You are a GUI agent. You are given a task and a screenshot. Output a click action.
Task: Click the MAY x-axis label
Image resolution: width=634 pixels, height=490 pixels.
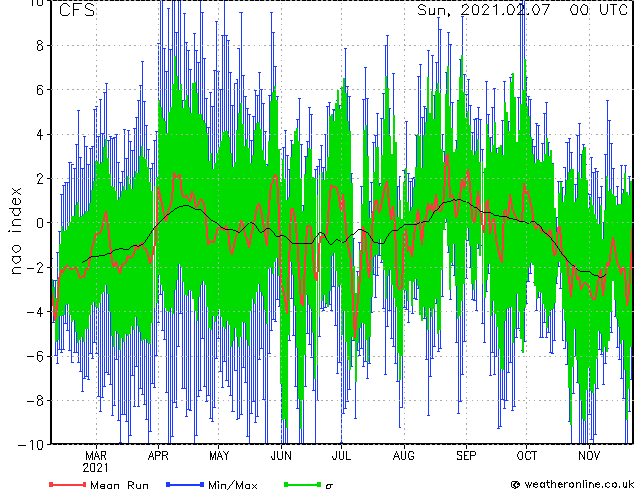(219, 456)
